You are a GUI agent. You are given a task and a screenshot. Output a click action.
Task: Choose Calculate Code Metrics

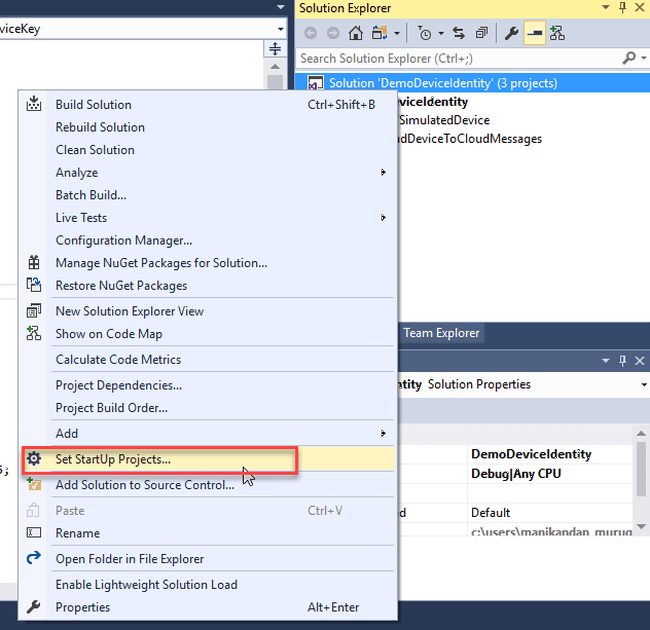click(x=209, y=359)
